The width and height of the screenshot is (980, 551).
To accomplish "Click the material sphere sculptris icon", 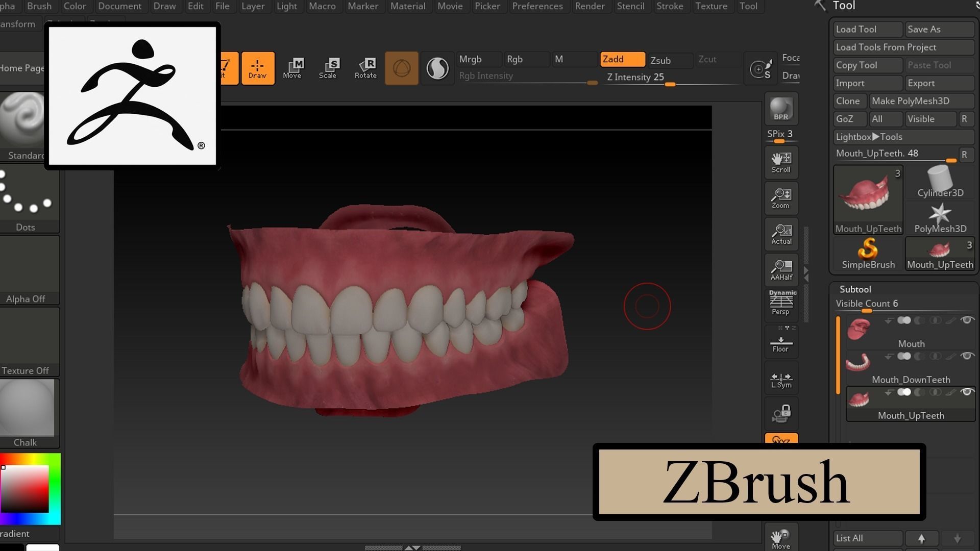I will pyautogui.click(x=437, y=68).
